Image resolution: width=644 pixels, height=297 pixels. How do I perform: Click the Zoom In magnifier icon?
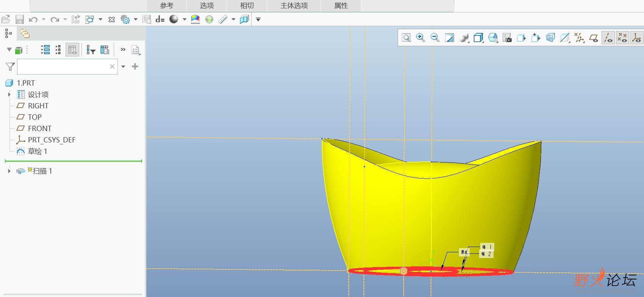pos(420,38)
